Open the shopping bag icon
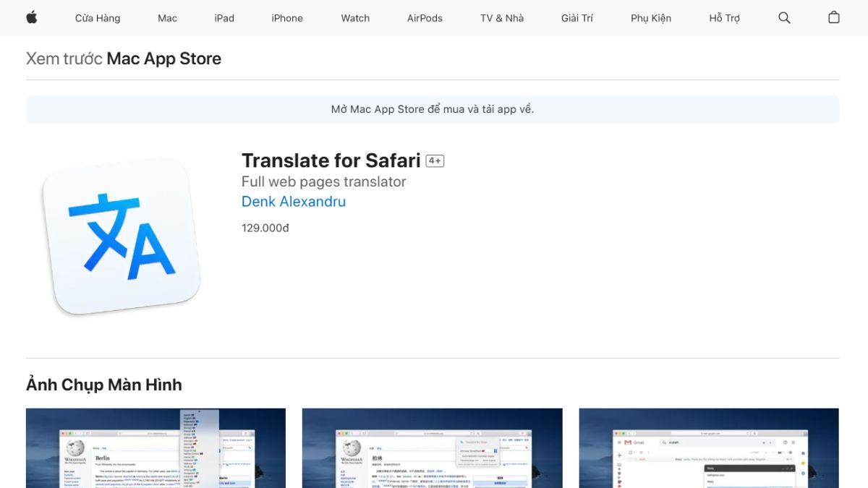Viewport: 868px width, 488px height. click(834, 17)
